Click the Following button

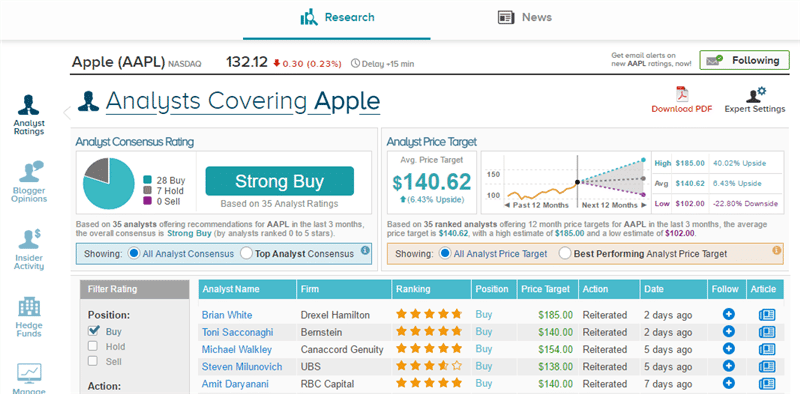pyautogui.click(x=744, y=61)
